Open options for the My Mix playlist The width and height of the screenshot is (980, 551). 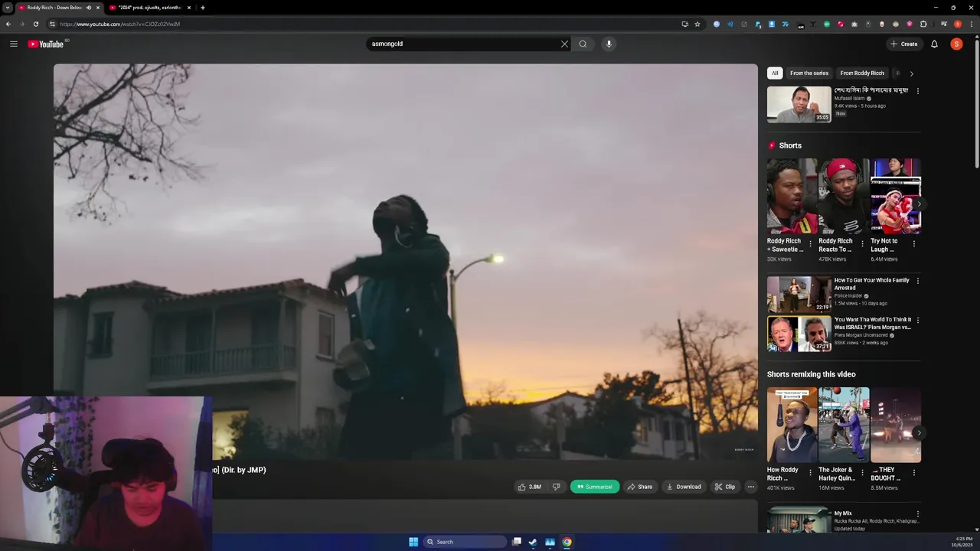(x=918, y=514)
